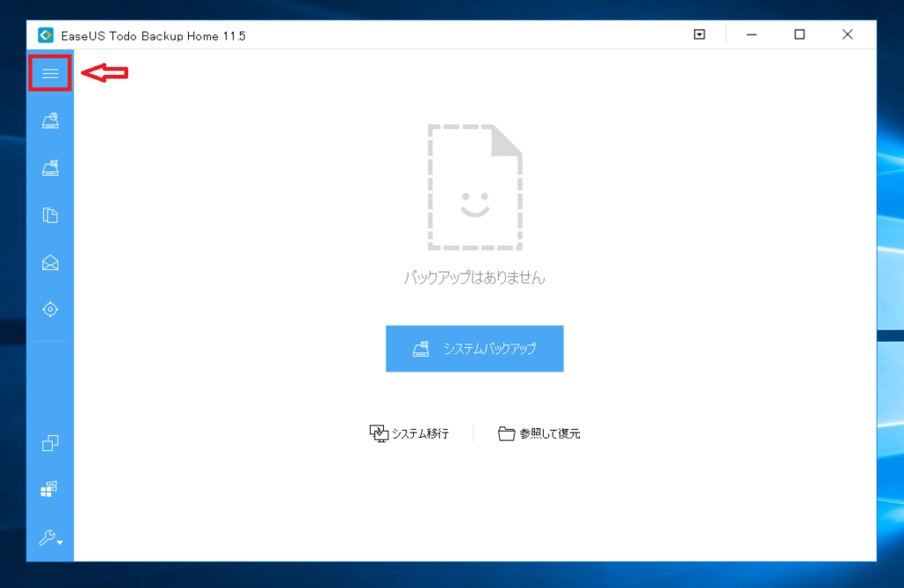Open the title bar dropdown menu icon
This screenshot has height=588, width=904.
click(699, 34)
